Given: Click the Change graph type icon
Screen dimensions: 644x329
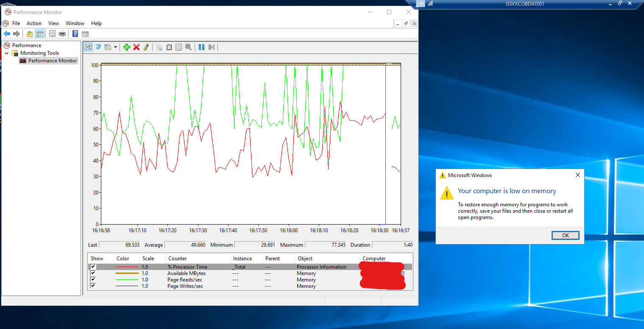Looking at the screenshot, I should click(x=108, y=47).
